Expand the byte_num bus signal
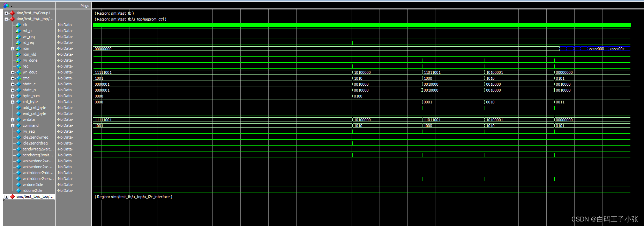The height and width of the screenshot is (226, 644). click(x=13, y=96)
